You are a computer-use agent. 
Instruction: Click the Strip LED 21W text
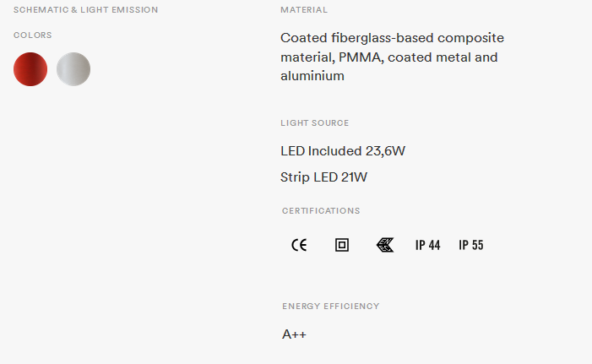324,177
